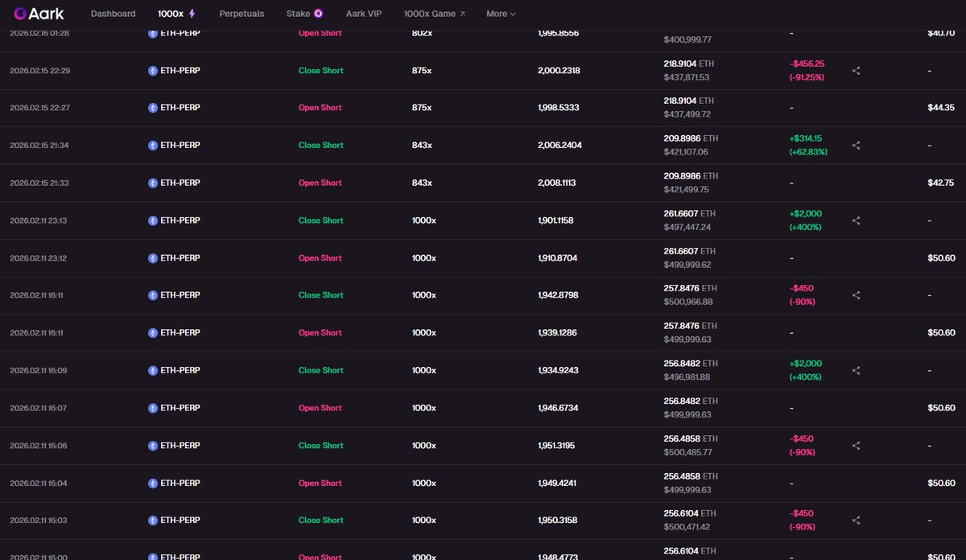Click the Aark logo
The height and width of the screenshot is (560, 966).
[39, 14]
